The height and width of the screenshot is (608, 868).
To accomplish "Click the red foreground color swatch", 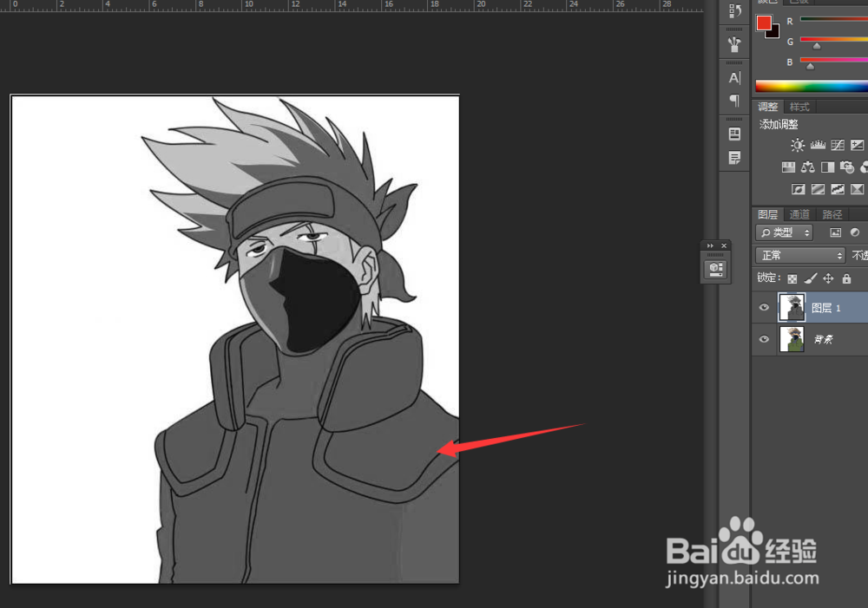I will pos(763,23).
